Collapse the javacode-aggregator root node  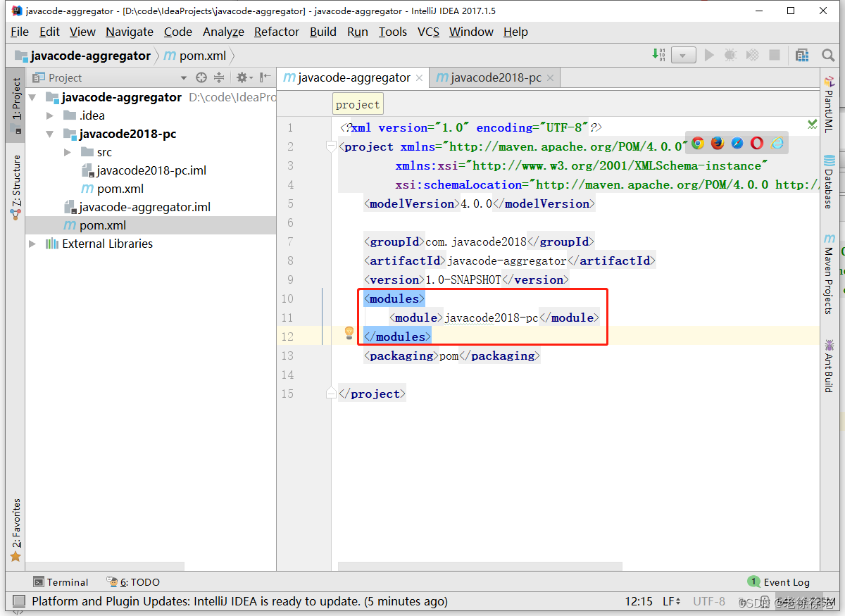pos(32,97)
